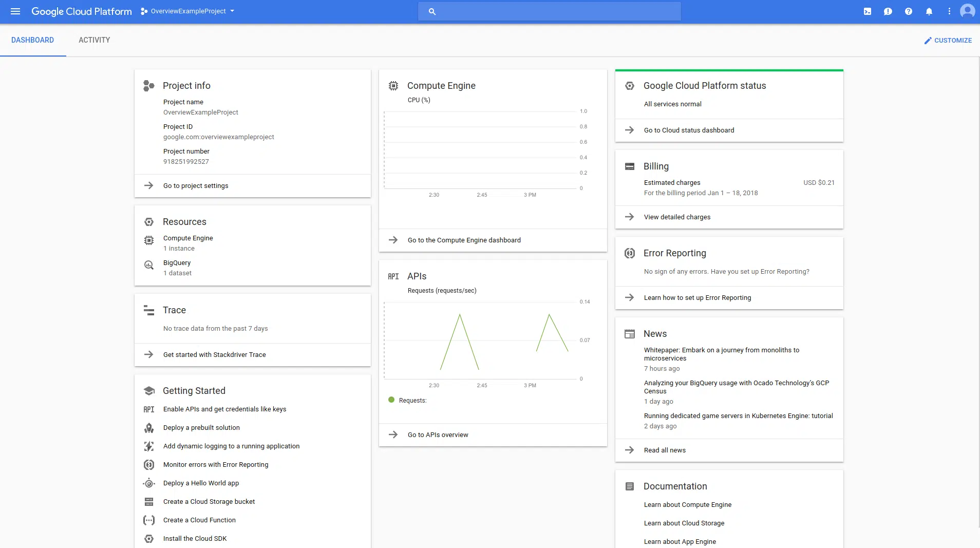This screenshot has height=548, width=980.
Task: Switch to the ACTIVITY tab
Action: tap(95, 40)
